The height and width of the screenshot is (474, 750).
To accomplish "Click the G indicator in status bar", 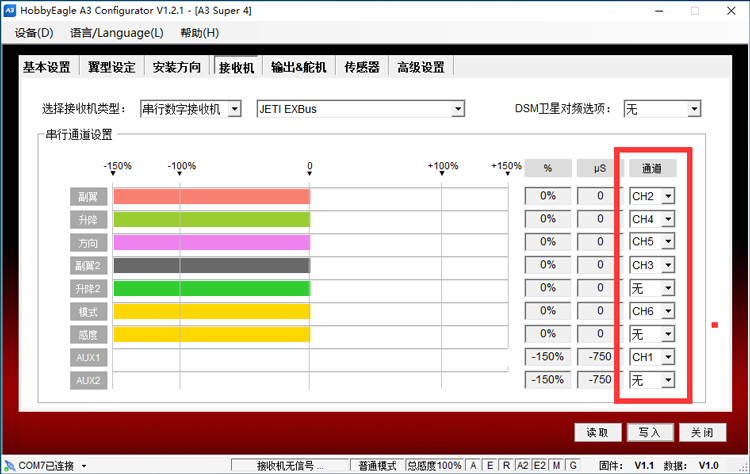I will (572, 466).
